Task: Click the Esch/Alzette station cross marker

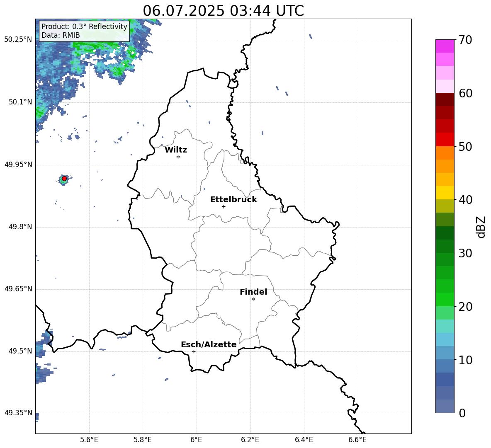Action: (194, 351)
